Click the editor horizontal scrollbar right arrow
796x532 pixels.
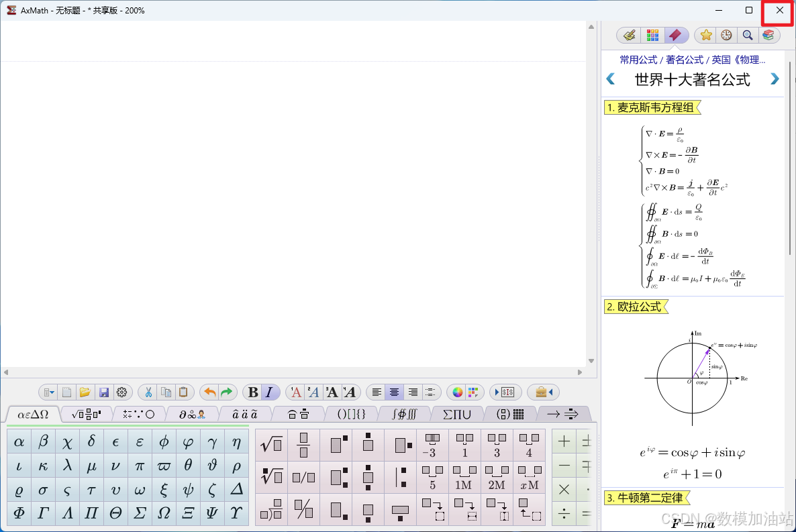(580, 372)
